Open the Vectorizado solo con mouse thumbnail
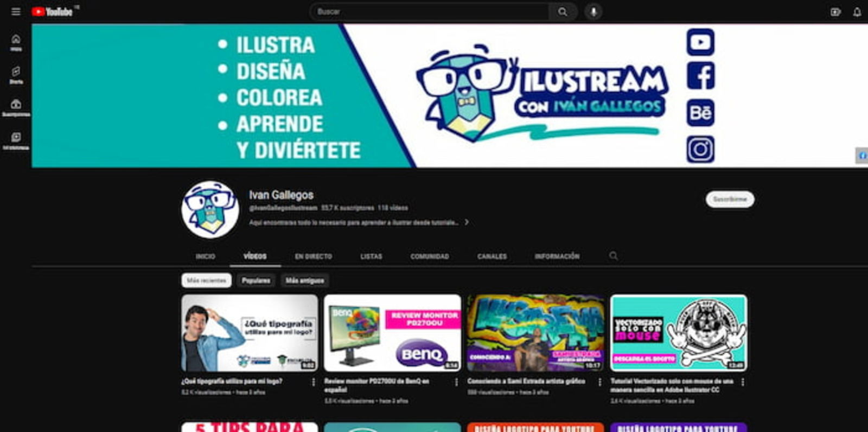Viewport: 868px width, 432px height. tap(679, 333)
